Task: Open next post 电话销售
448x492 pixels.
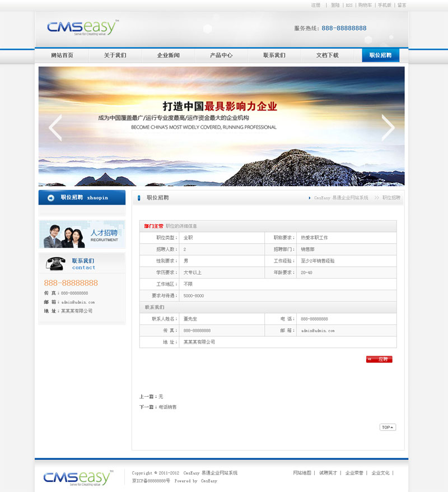Action: click(x=167, y=407)
